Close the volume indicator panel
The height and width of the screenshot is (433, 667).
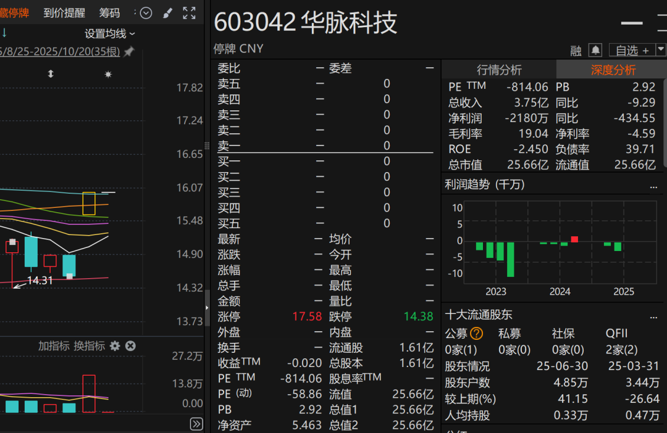[x=130, y=346]
